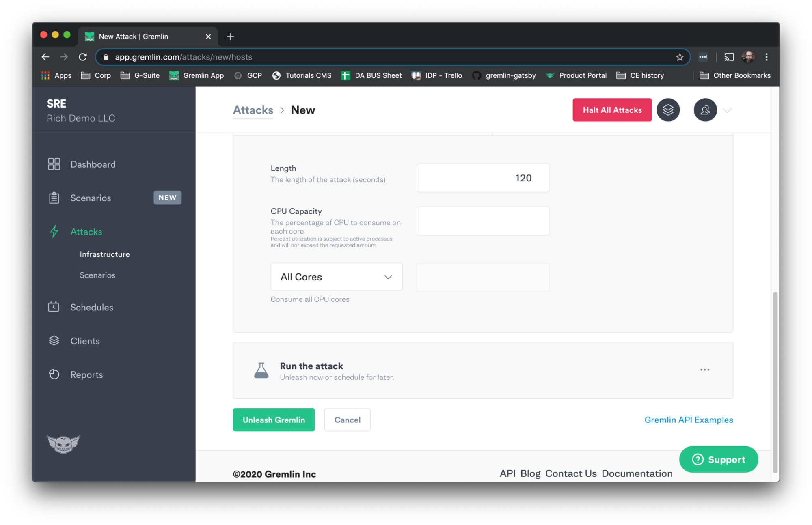
Task: Open the Blog footer link
Action: [x=530, y=473]
